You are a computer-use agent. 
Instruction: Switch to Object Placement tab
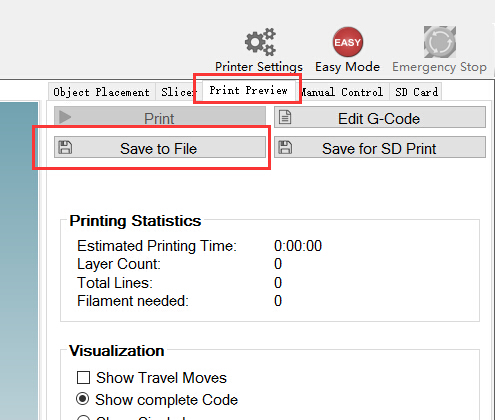point(102,92)
